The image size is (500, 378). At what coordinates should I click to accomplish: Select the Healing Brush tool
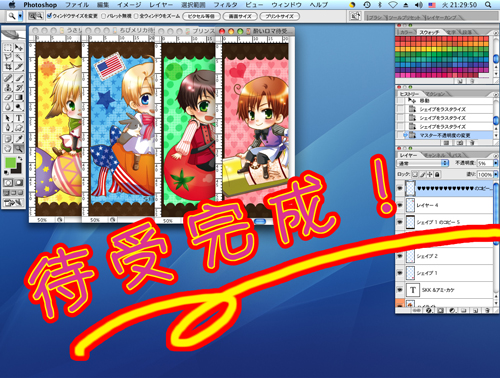click(x=8, y=78)
